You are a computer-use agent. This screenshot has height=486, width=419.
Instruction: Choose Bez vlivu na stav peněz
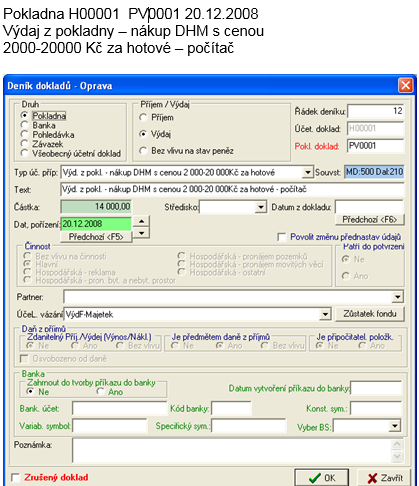click(x=143, y=151)
